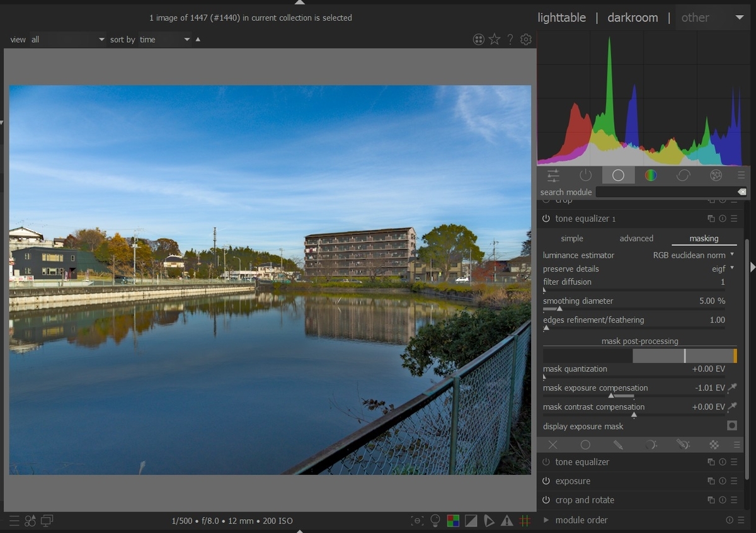Select the base modules group circle icon

[618, 175]
